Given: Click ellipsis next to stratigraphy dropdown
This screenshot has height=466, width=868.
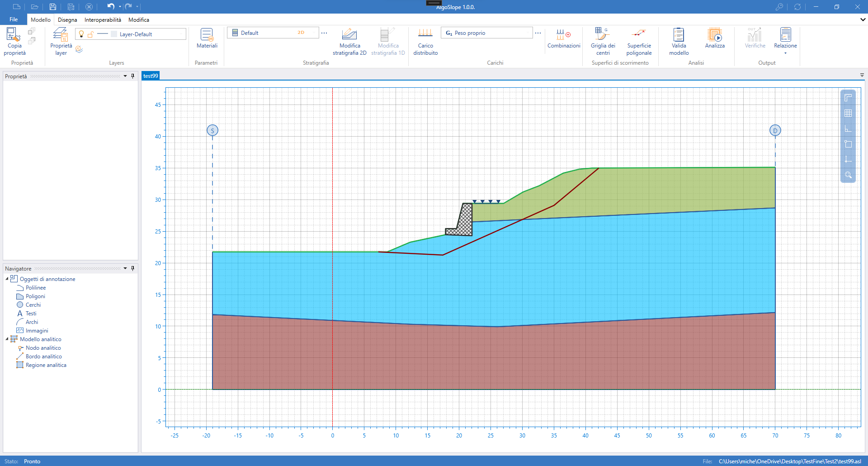Looking at the screenshot, I should [324, 33].
